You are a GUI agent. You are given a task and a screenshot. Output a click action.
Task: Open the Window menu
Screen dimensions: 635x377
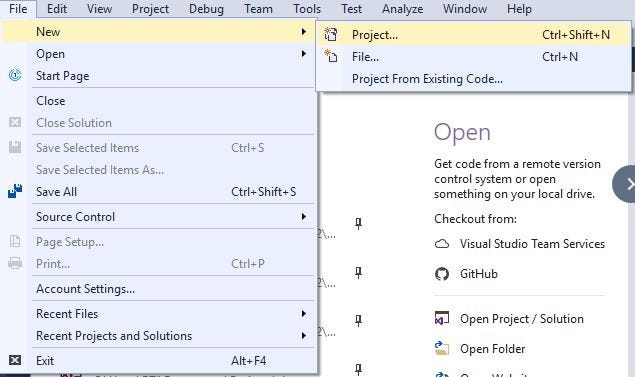(465, 9)
